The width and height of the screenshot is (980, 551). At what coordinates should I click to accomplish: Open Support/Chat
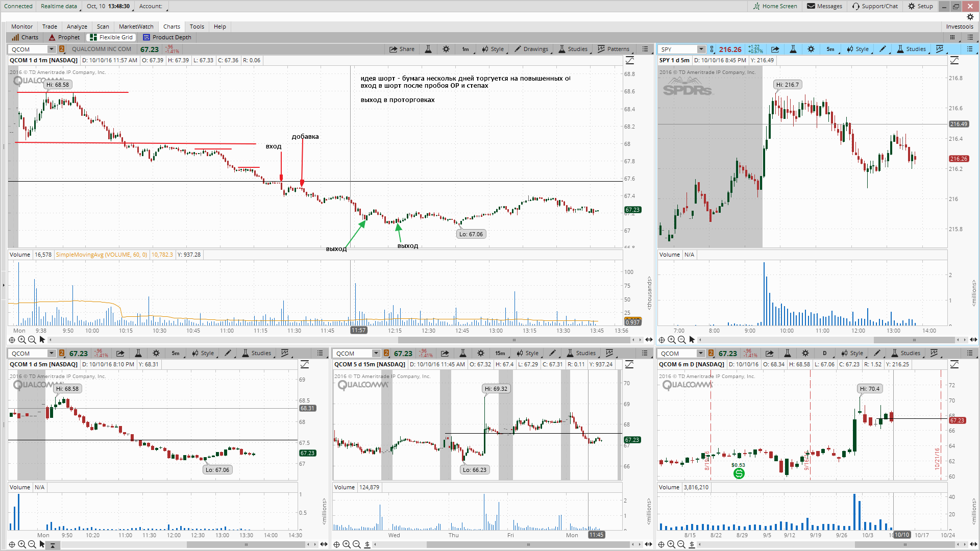(x=875, y=6)
